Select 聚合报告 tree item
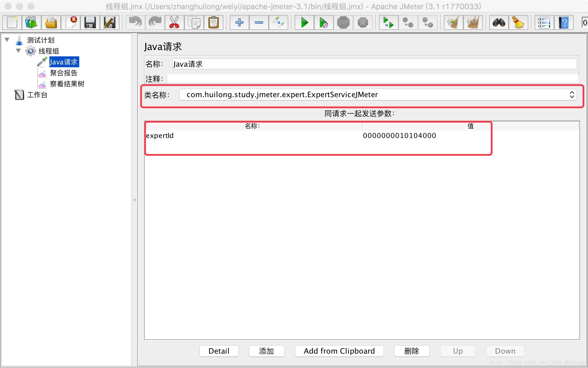This screenshot has height=368, width=588. pos(63,73)
